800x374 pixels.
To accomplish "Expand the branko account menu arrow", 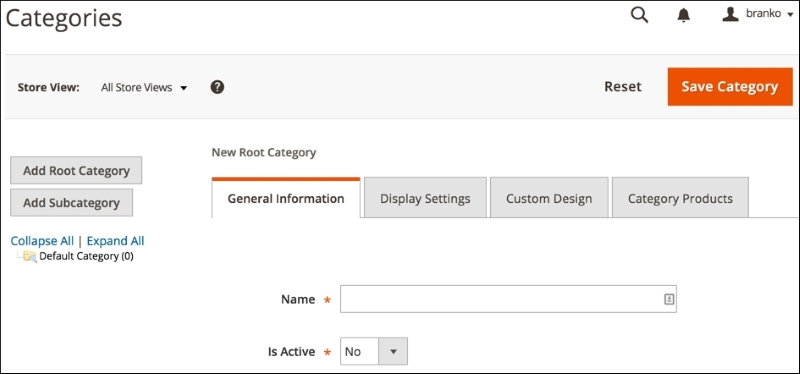I will pyautogui.click(x=790, y=15).
